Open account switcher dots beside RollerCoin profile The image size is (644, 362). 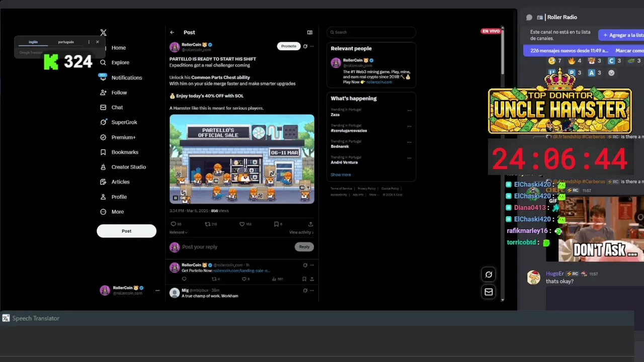point(157,291)
